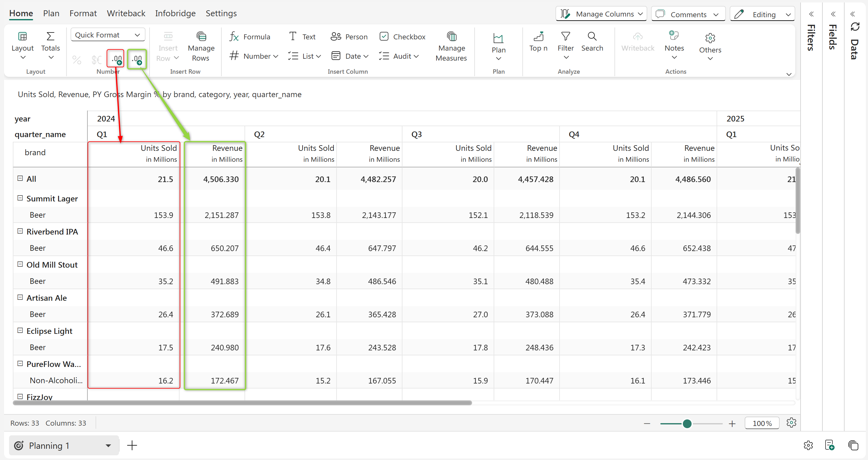
Task: Open the Top n analysis tool
Action: pyautogui.click(x=538, y=42)
